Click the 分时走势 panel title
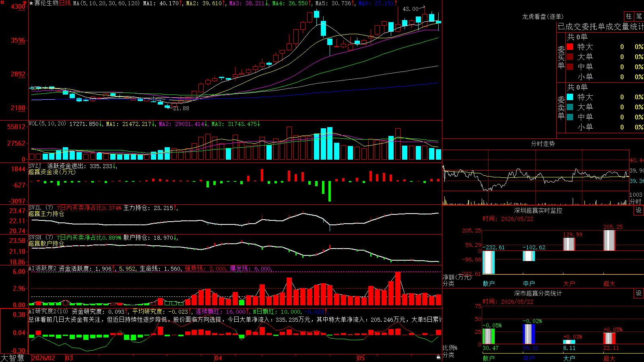Image resolution: width=644 pixels, height=362 pixels. coord(543,144)
